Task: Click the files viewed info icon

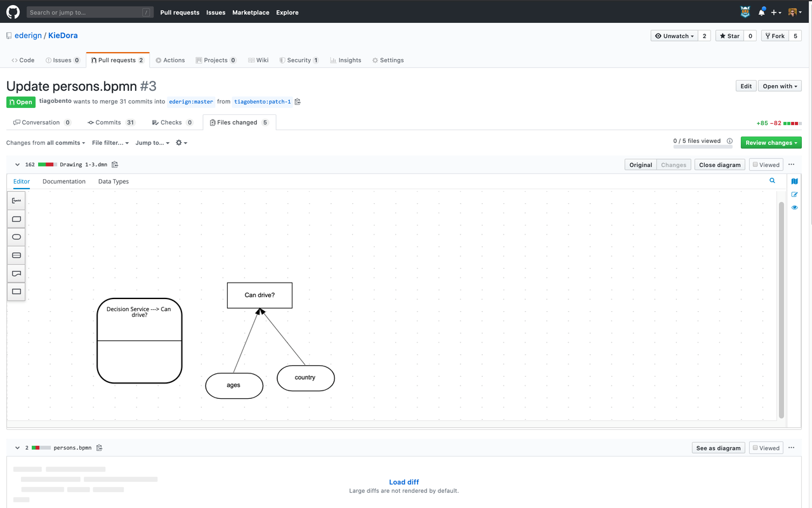Action: [730, 141]
